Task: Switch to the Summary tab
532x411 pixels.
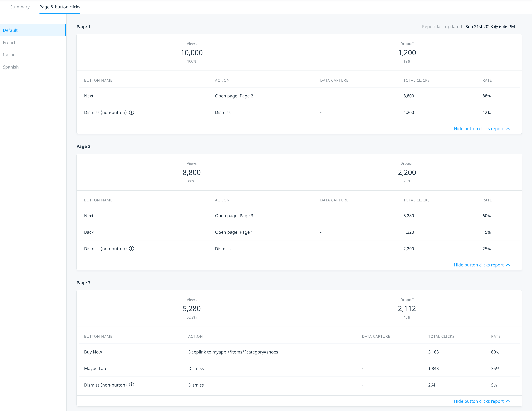Action: (x=20, y=7)
